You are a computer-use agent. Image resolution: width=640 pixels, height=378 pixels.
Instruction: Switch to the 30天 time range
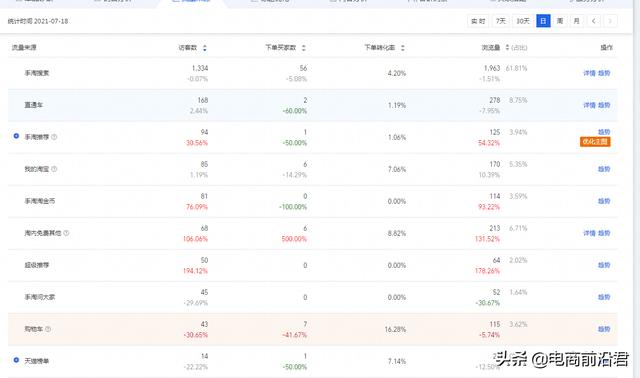522,21
